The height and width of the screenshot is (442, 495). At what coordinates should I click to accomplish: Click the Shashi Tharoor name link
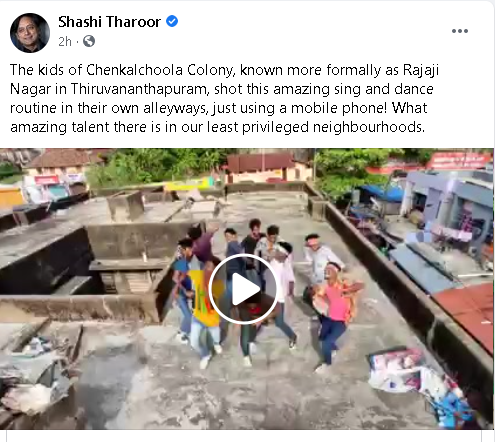pos(109,22)
